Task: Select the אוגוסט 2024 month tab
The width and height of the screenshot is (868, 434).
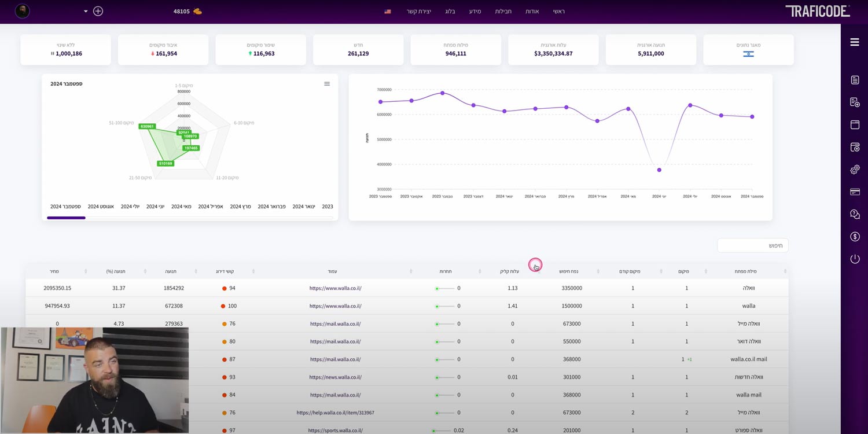Action: pos(101,207)
